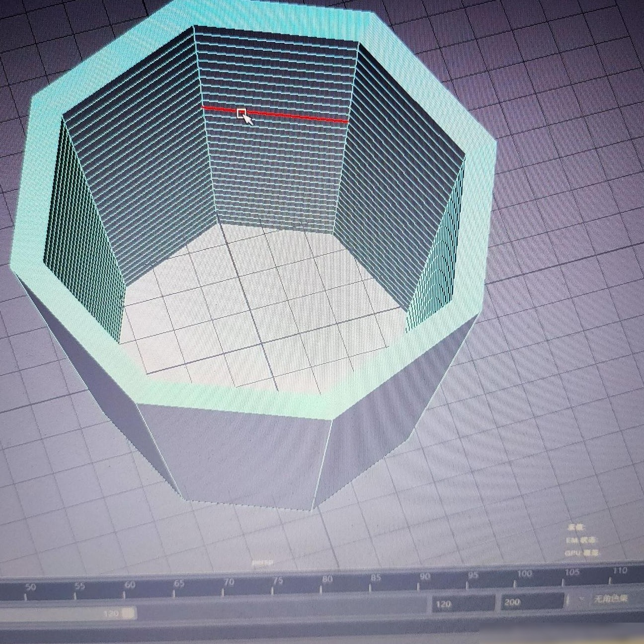Click the GPU line in the viewport HUD

581,553
